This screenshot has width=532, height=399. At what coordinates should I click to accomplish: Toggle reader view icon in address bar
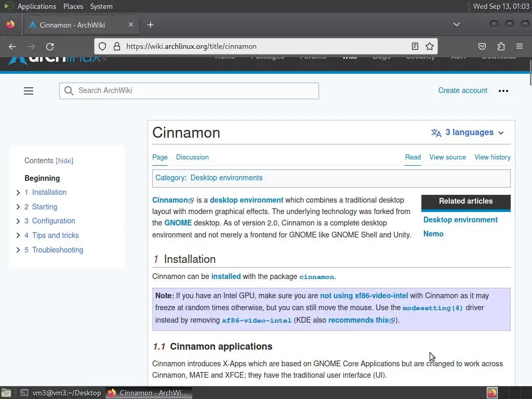tap(415, 46)
